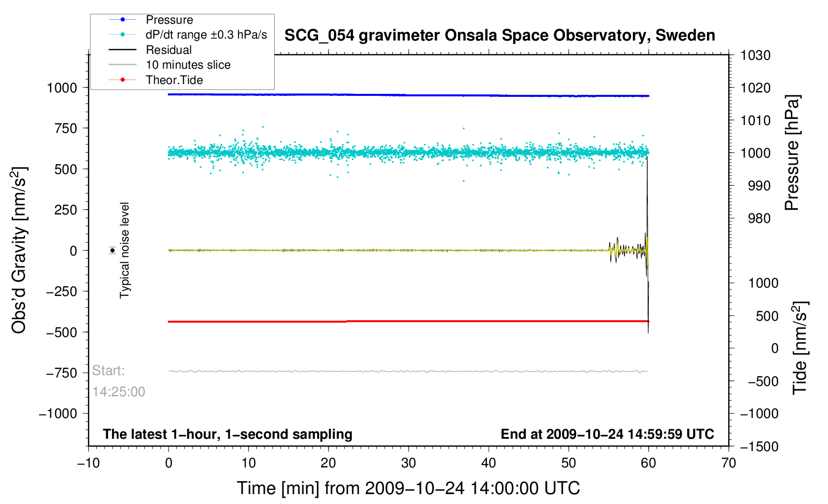Click the residual oscillation burst near minute 56
Viewport: 828px width, 504px height.
(x=618, y=250)
